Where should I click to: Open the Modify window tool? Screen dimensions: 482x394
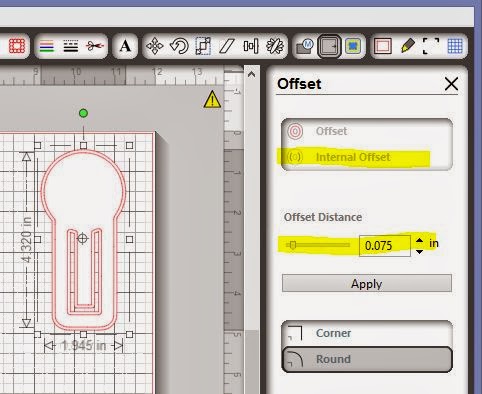click(305, 46)
